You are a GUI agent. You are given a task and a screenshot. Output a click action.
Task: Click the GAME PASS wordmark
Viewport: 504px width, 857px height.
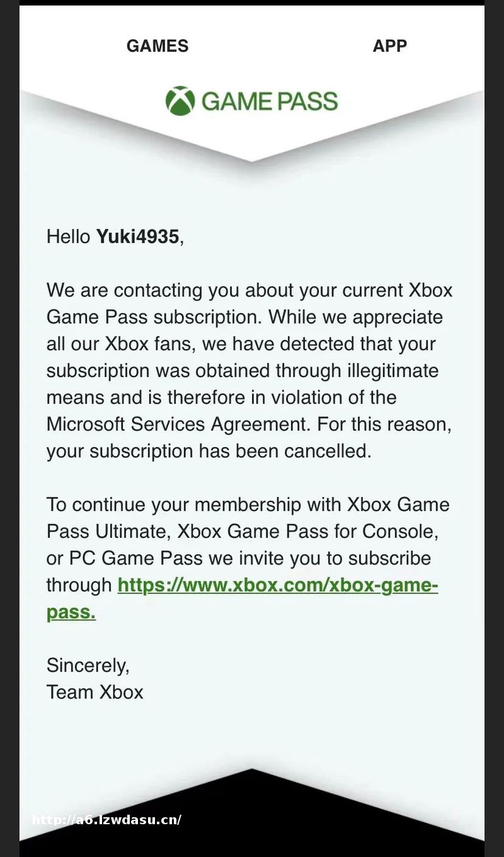click(270, 102)
